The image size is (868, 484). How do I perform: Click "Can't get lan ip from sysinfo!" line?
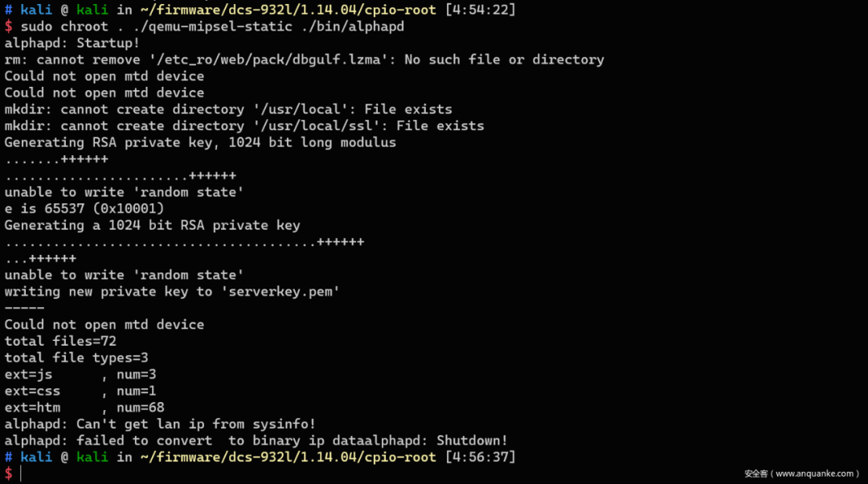160,425
